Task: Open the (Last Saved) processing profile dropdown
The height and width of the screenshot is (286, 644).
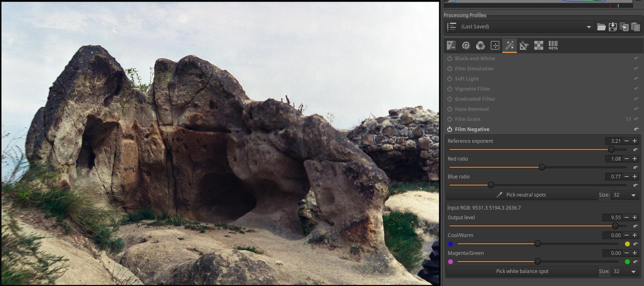Action: [x=525, y=27]
